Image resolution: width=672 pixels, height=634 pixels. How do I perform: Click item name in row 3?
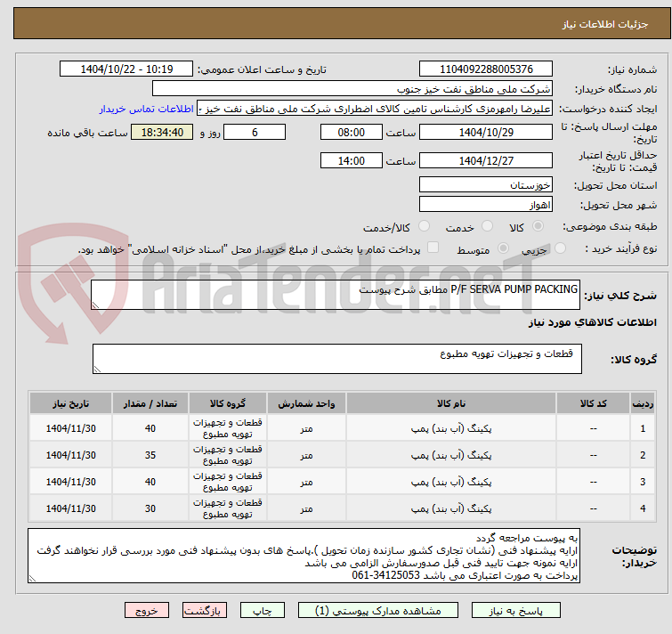[x=451, y=482]
